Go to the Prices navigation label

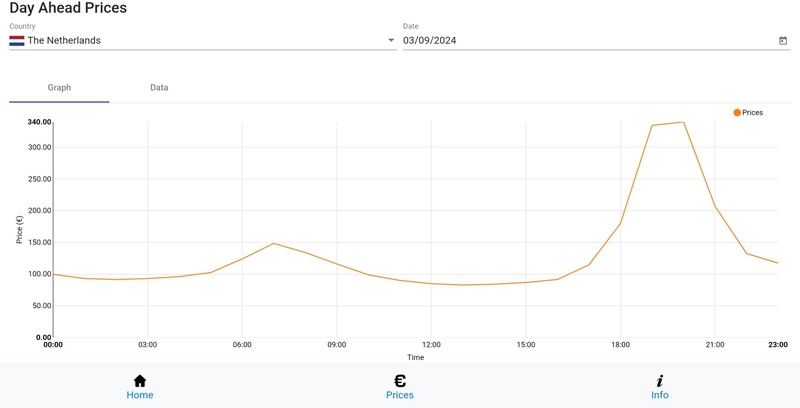(400, 395)
